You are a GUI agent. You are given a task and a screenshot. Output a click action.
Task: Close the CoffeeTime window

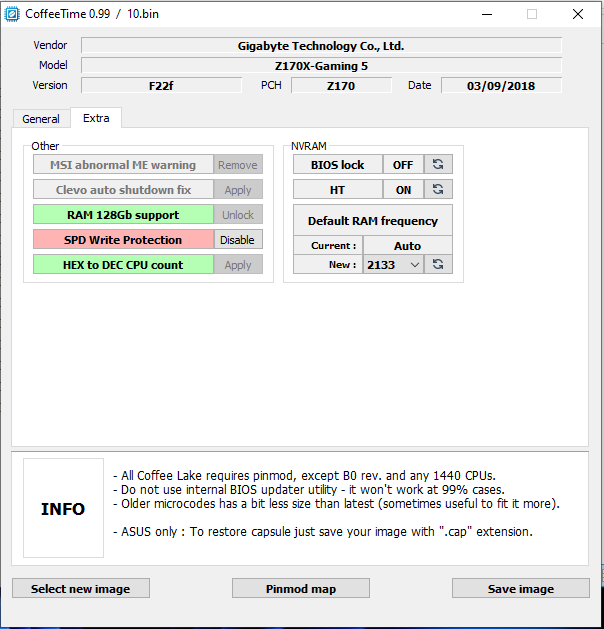(578, 14)
